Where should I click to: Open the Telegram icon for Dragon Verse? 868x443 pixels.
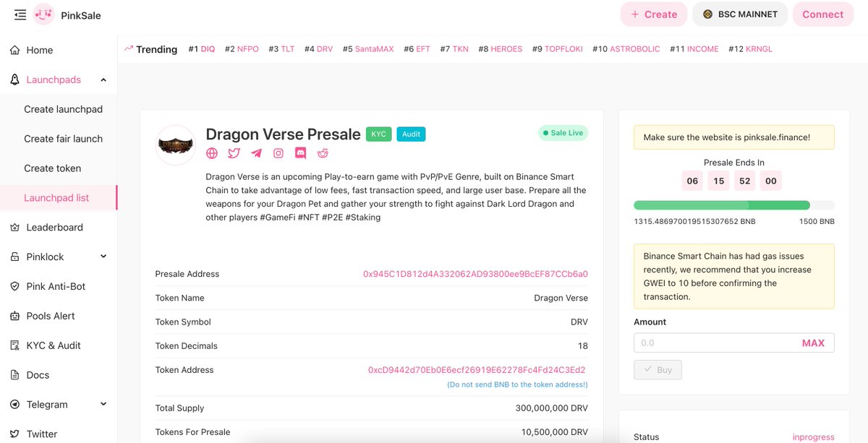pos(256,153)
